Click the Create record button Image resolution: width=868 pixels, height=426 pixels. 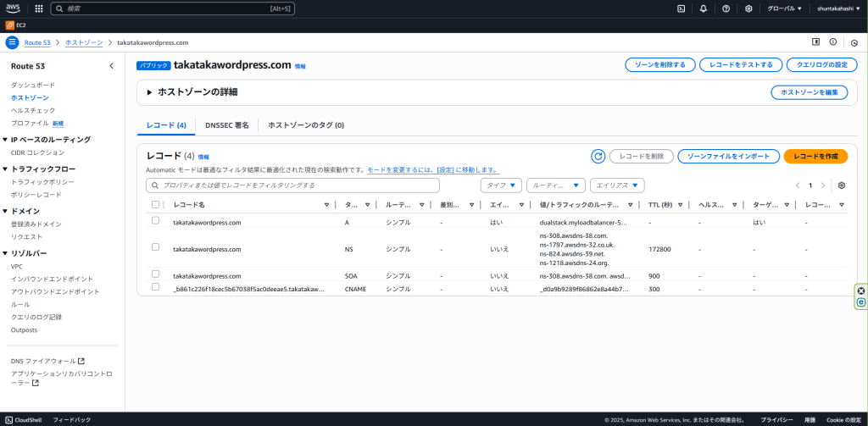[x=816, y=157]
